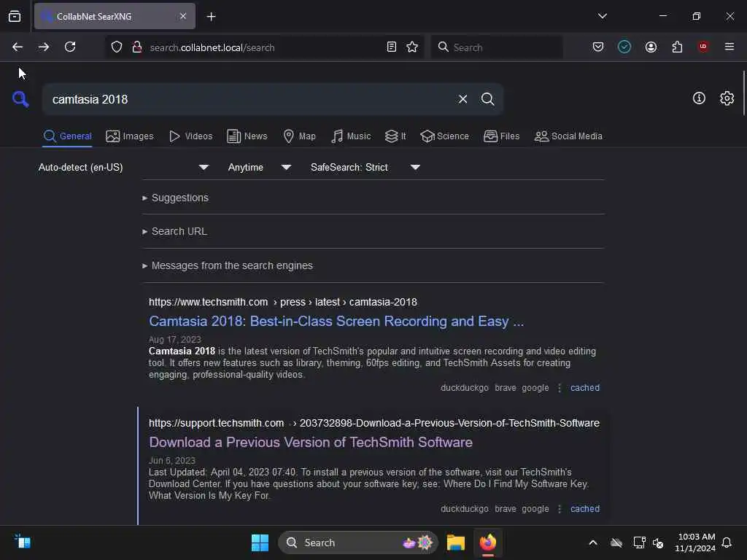The image size is (747, 560).
Task: Open the SafeSearch: Strict dropdown
Action: coord(365,167)
